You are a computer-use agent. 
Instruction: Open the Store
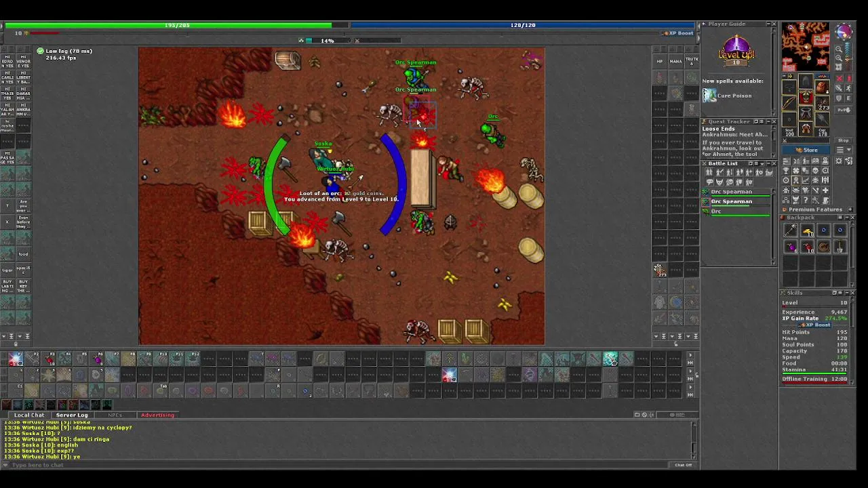(x=806, y=150)
